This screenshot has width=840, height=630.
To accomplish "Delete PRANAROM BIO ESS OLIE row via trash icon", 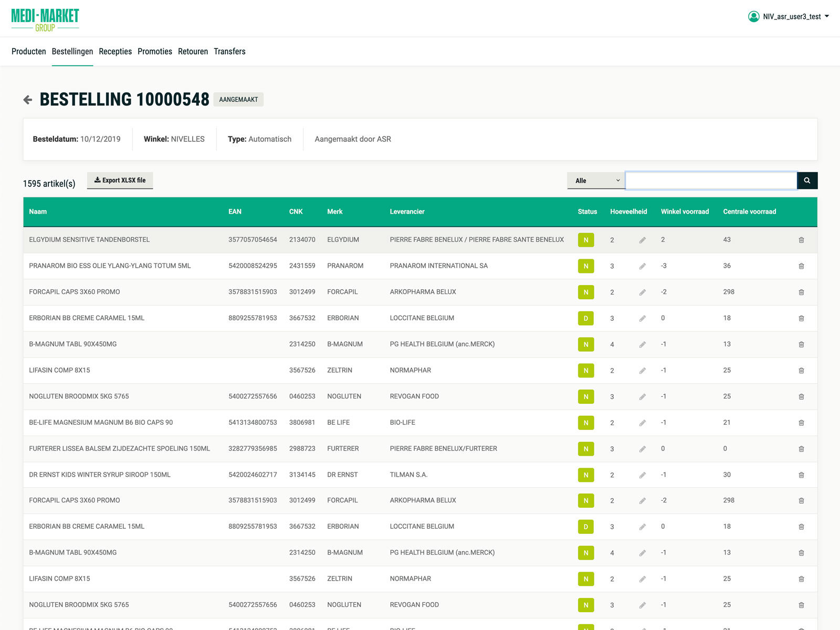I will click(802, 266).
